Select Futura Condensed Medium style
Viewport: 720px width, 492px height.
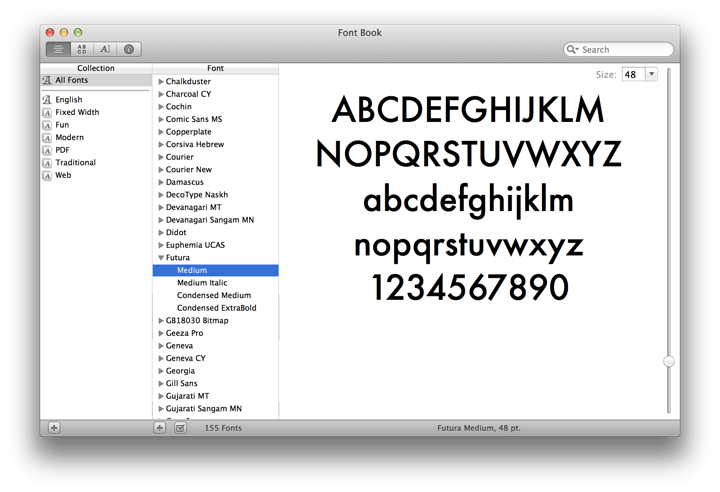coord(215,295)
